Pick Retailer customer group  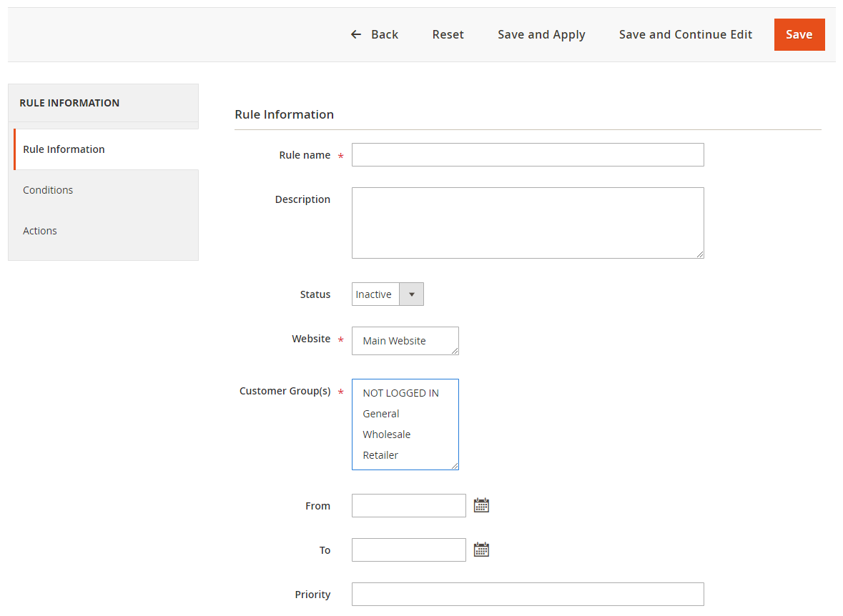click(x=380, y=455)
